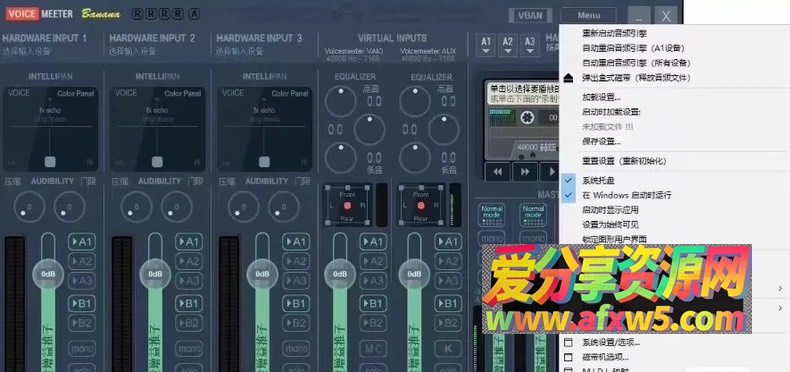Click the cassette fast-forward button
790x372 pixels.
(525, 172)
